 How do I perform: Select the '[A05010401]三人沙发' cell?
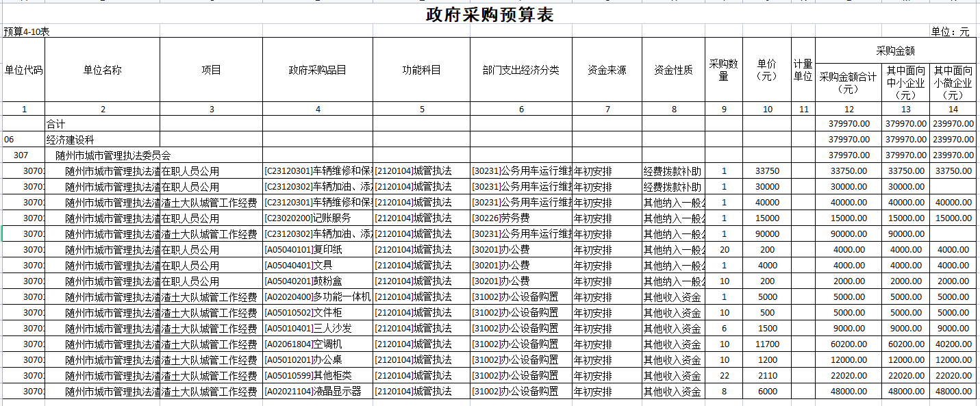point(318,329)
